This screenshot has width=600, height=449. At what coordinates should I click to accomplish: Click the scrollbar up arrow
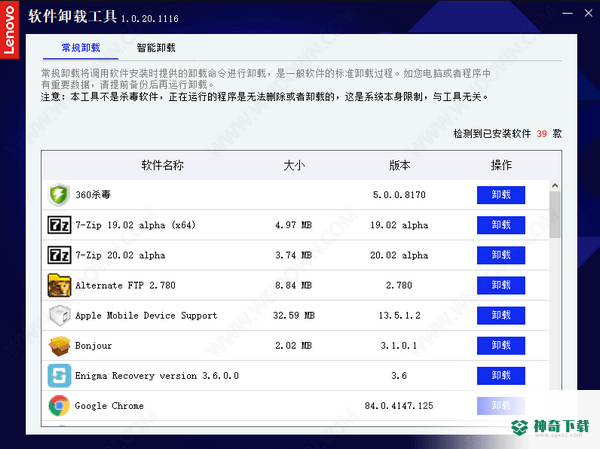click(x=555, y=186)
